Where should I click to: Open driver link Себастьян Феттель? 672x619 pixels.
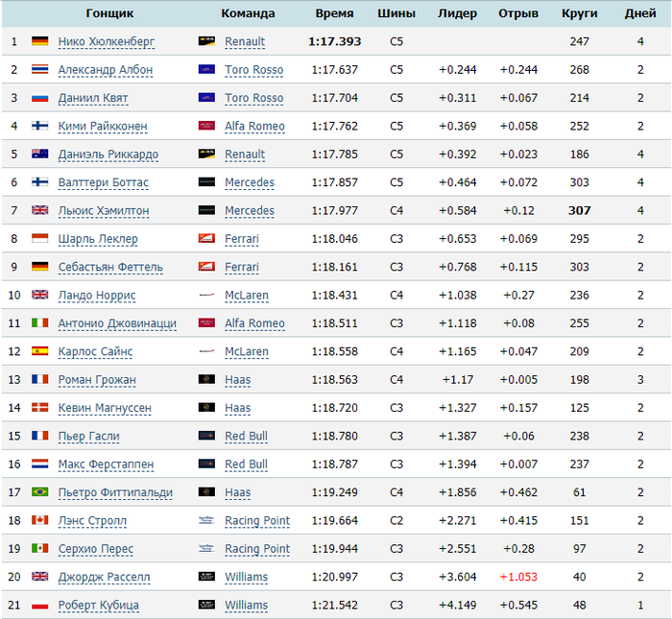[109, 268]
